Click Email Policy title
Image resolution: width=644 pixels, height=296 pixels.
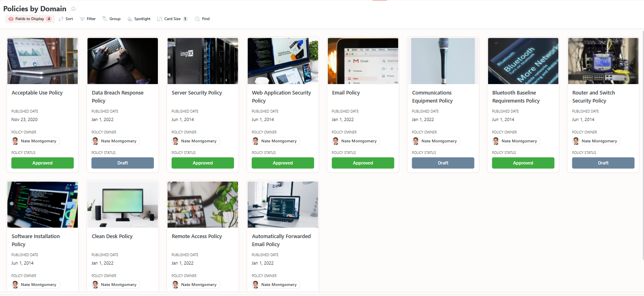click(x=346, y=93)
